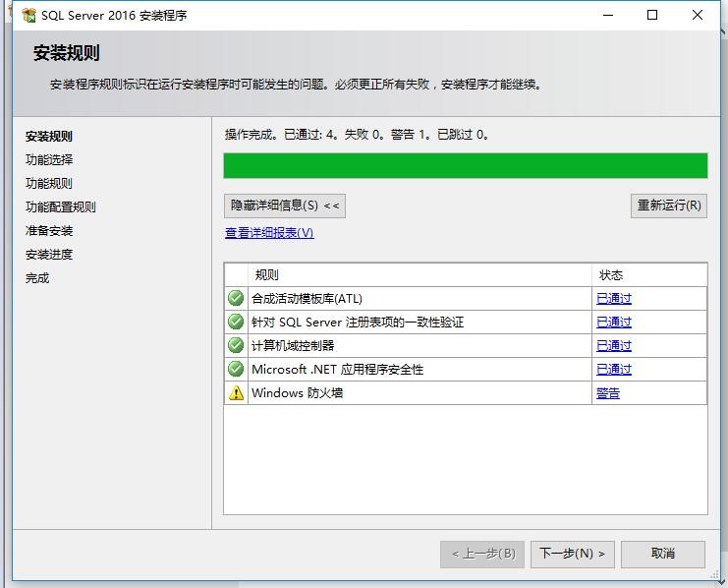Open 已通过 status link for 合成活动模板库(ATL)
The image size is (728, 588).
coord(613,299)
